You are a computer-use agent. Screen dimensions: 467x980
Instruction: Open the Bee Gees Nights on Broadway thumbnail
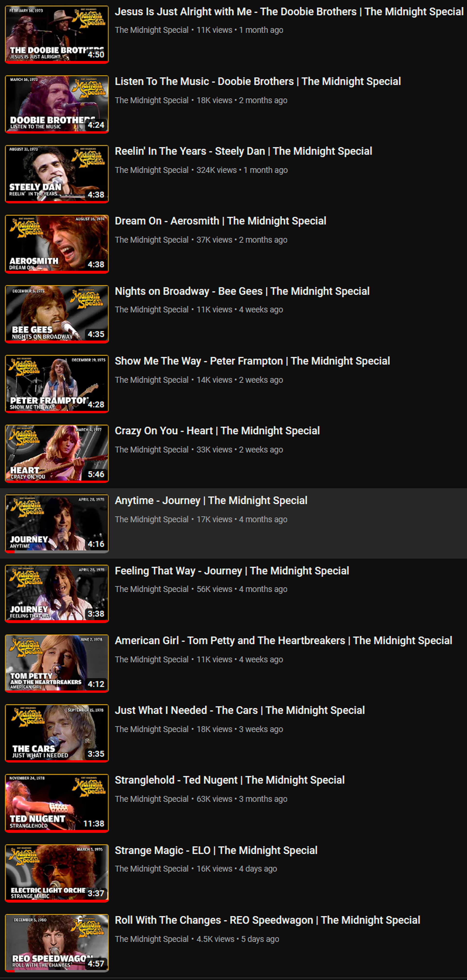[x=57, y=314]
